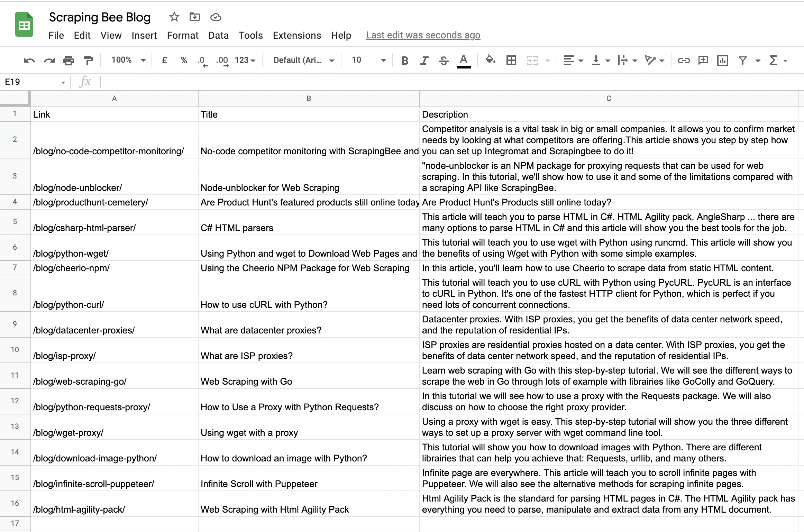Open the font size dropdown
804x532 pixels.
click(x=367, y=60)
